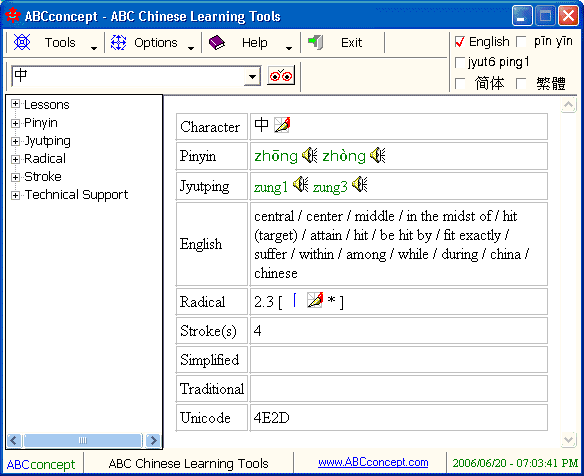Click the blue radical 丨 link

[295, 300]
